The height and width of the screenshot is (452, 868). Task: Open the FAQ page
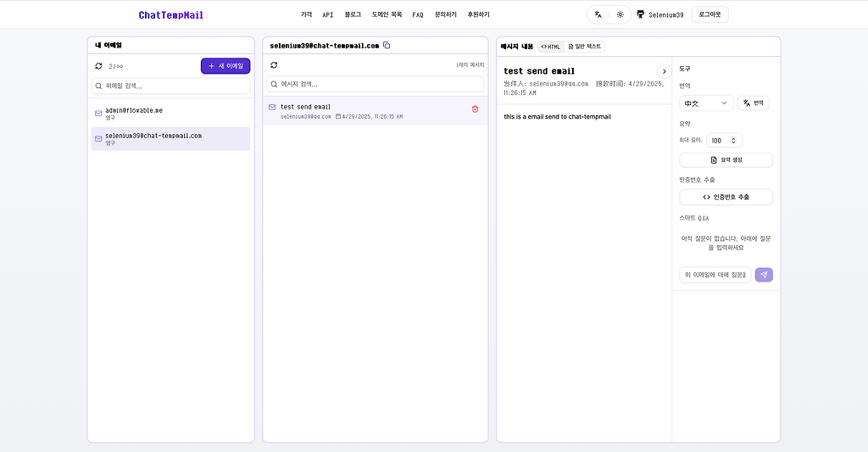point(417,15)
